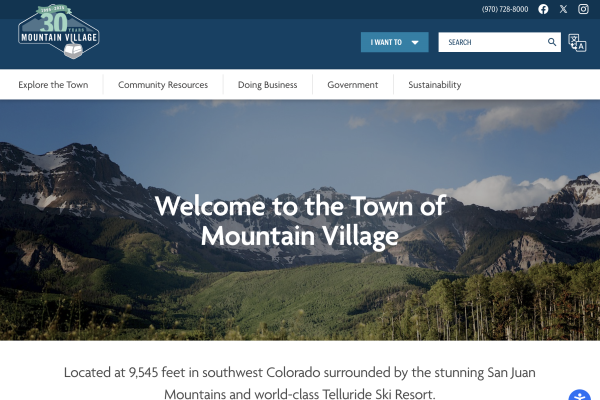Viewport: 600px width, 400px height.
Task: Click the mountain hero banner image
Action: tap(300, 220)
